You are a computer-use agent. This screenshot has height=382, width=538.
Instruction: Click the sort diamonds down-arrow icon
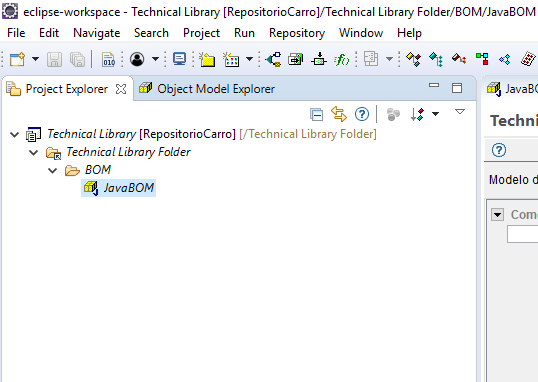click(418, 114)
